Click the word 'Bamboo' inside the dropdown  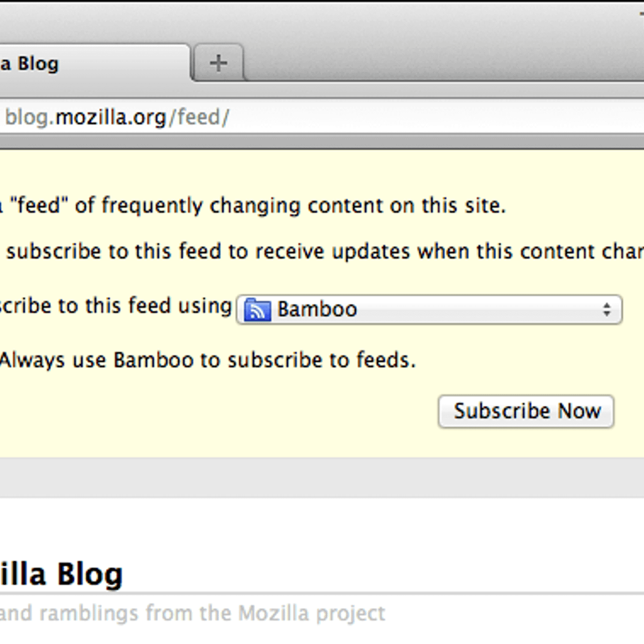[x=317, y=310]
